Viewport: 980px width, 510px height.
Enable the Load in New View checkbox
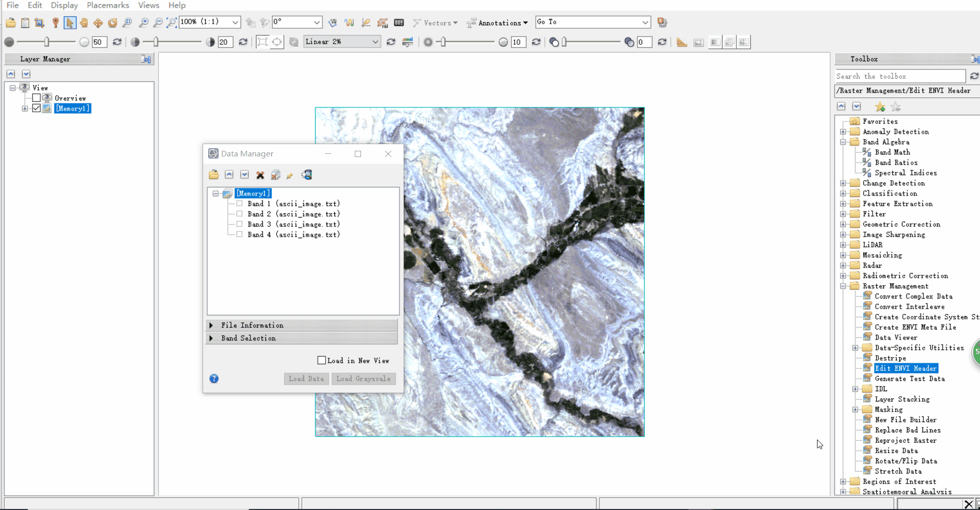[321, 360]
